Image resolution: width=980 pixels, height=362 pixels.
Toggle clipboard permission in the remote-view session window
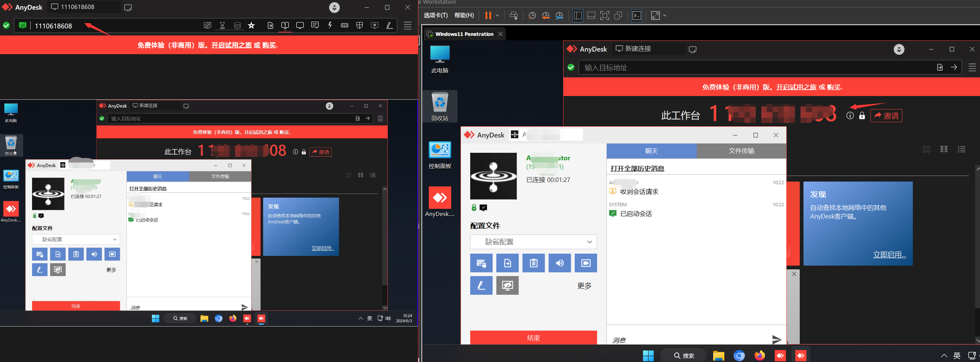click(76, 254)
